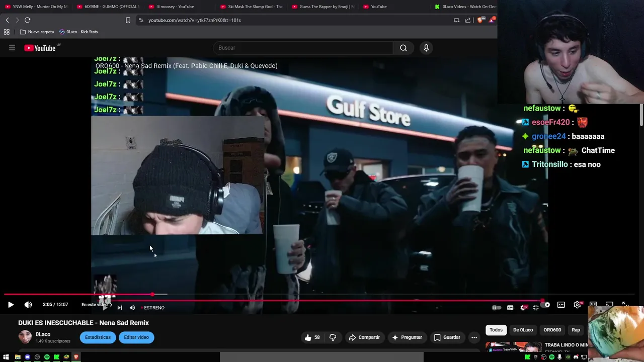Click the Brave Shields lion icon
The height and width of the screenshot is (362, 644).
tap(480, 20)
